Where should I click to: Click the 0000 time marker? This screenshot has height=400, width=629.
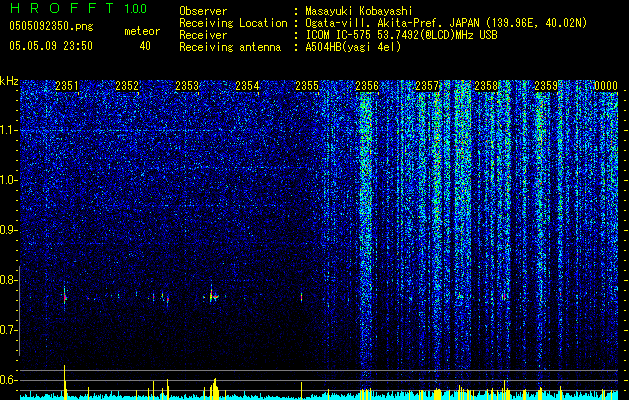click(606, 86)
